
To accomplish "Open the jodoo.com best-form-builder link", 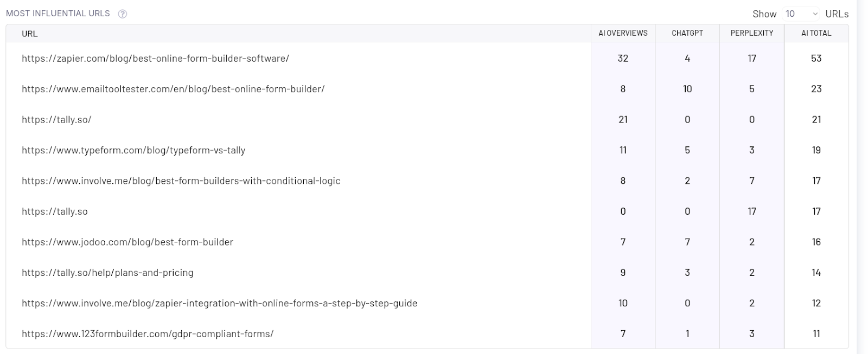I will [127, 242].
